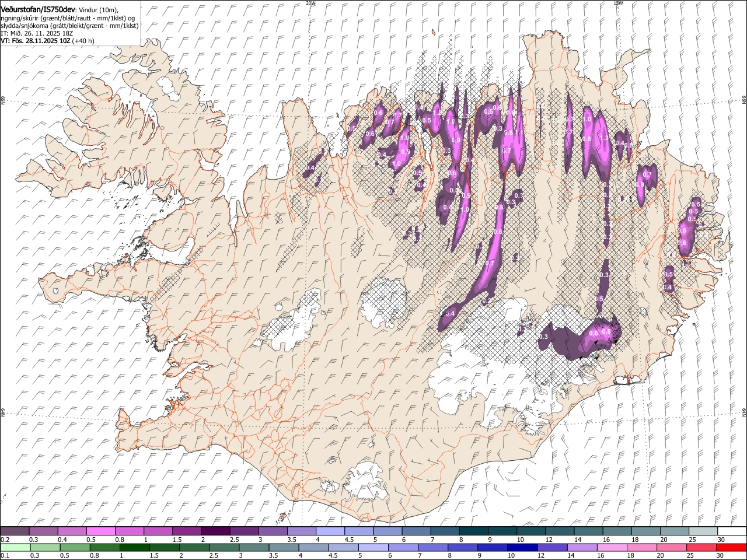Click the 'IT: Mið. 26. 11. 2025 18Z' line
Screen dimensions: 747x560
pyautogui.click(x=37, y=33)
